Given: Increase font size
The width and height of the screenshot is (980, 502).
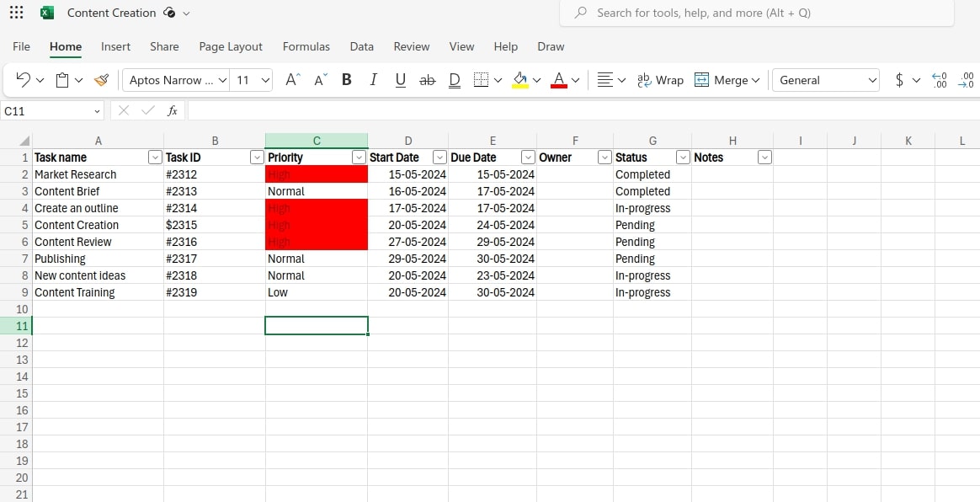Looking at the screenshot, I should [x=292, y=80].
